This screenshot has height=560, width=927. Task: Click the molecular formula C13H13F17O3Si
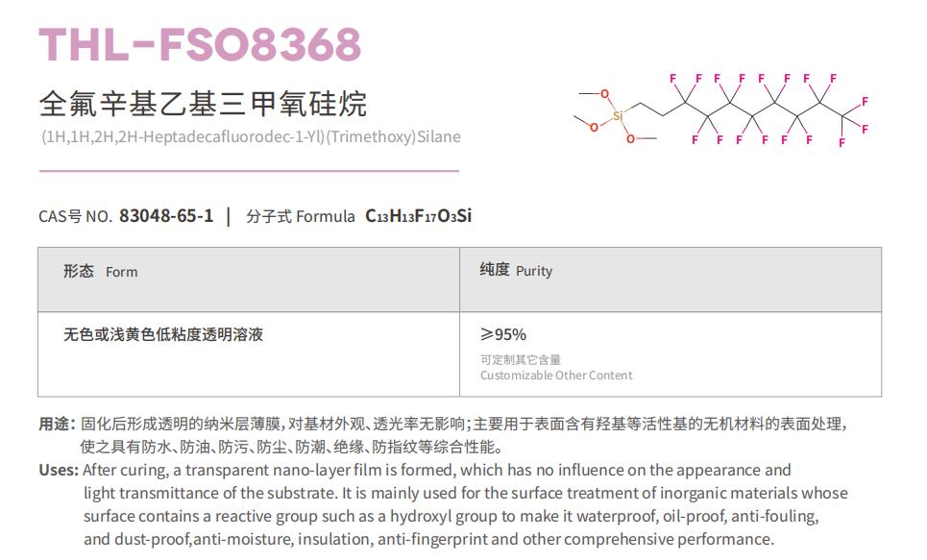tap(418, 215)
